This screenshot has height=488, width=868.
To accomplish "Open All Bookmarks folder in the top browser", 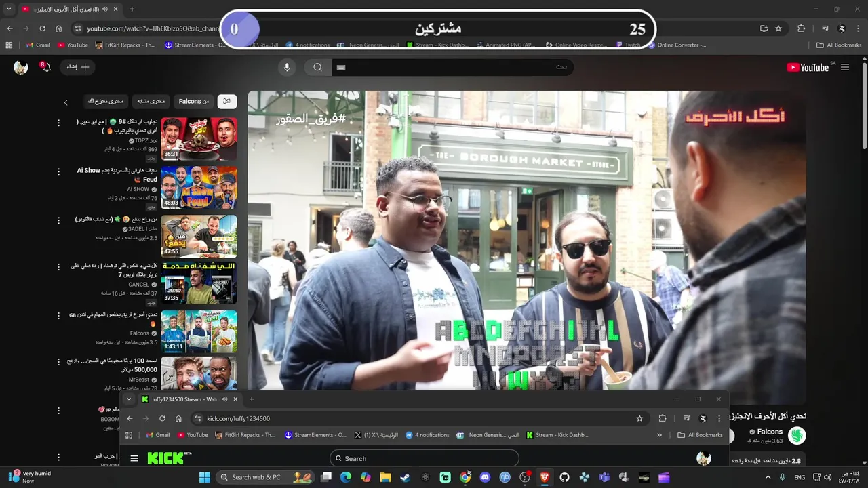I will [839, 45].
